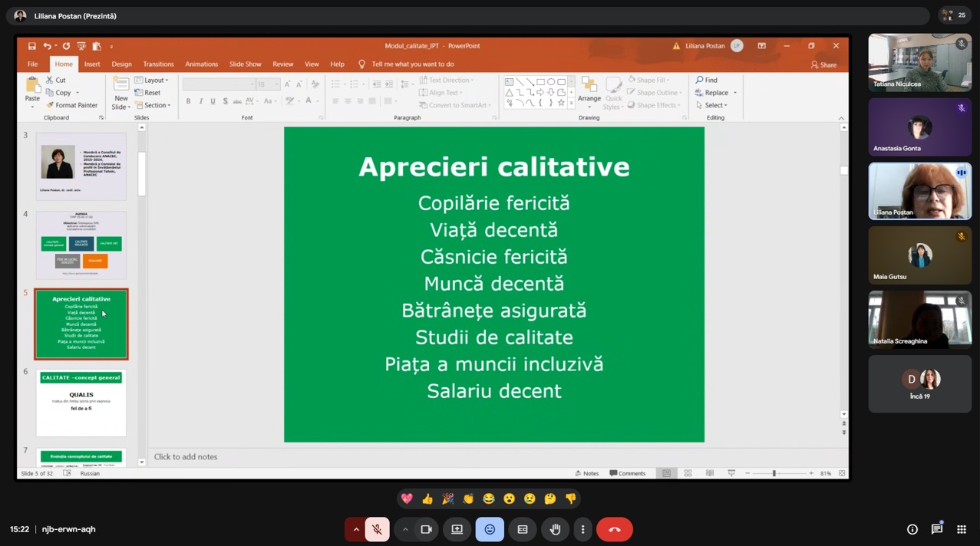The width and height of the screenshot is (980, 546).
Task: Click Slide Sorter view icon in status bar
Action: 688,473
